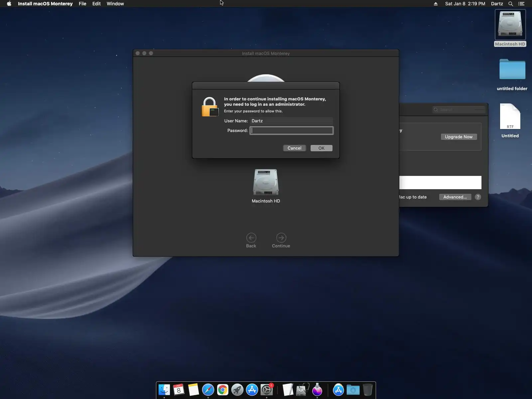532x399 pixels.
Task: Open the Dartz user menu
Action: pyautogui.click(x=497, y=4)
